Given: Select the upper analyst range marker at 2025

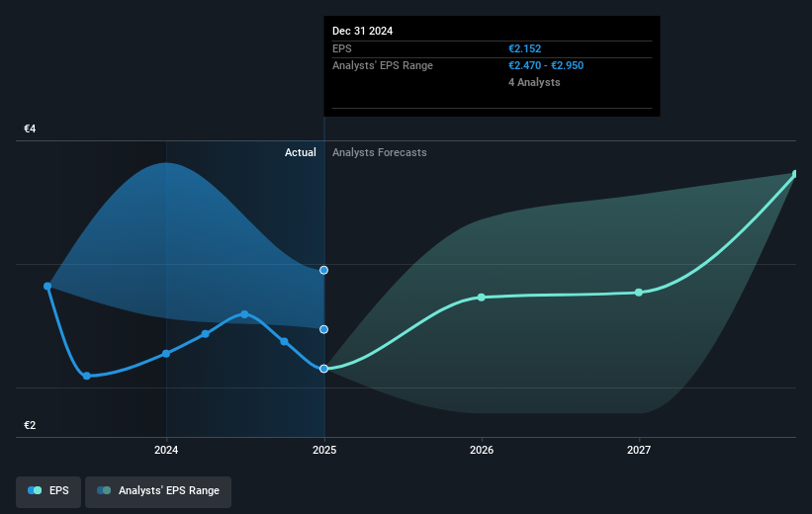Looking at the screenshot, I should pos(323,270).
